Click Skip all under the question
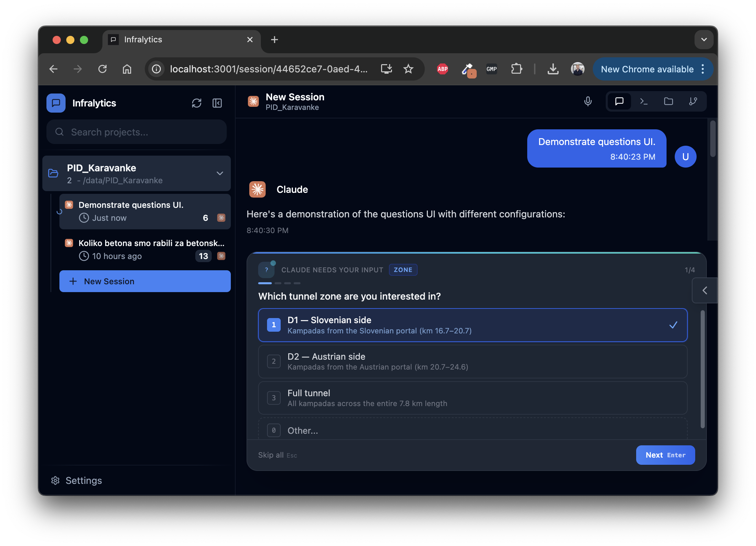The width and height of the screenshot is (756, 546). [271, 455]
